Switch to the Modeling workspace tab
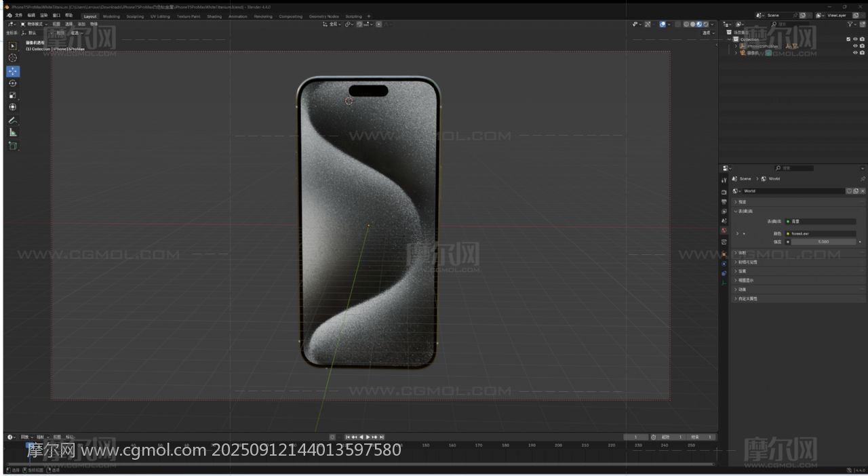Image resolution: width=868 pixels, height=476 pixels. pyautogui.click(x=111, y=16)
